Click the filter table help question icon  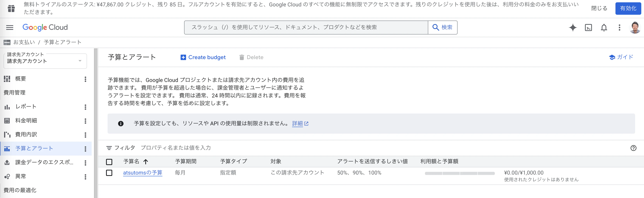tap(633, 148)
